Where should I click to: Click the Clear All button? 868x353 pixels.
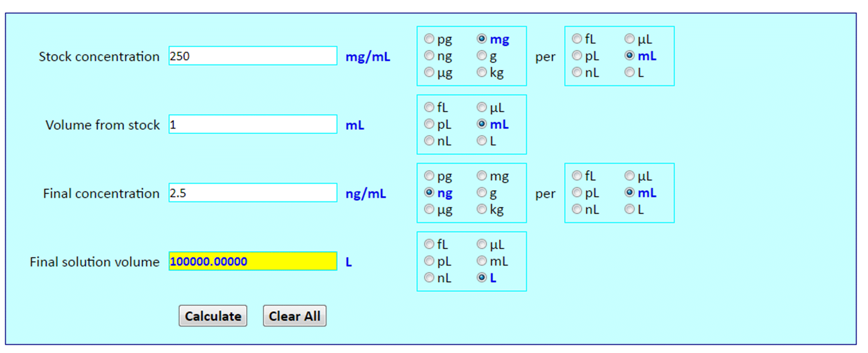pos(294,316)
